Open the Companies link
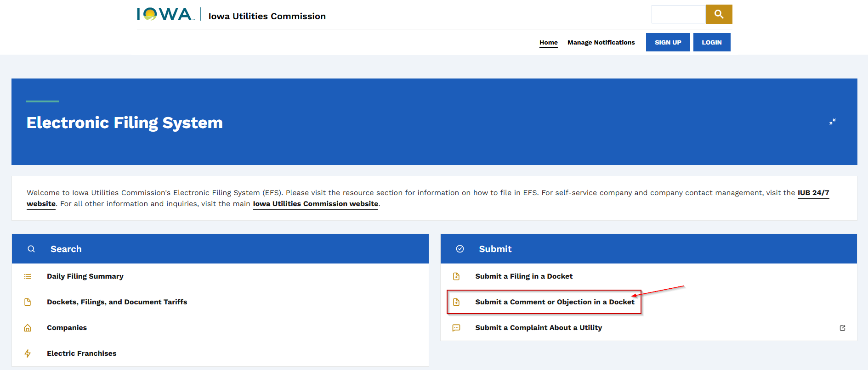The image size is (868, 370). point(67,328)
